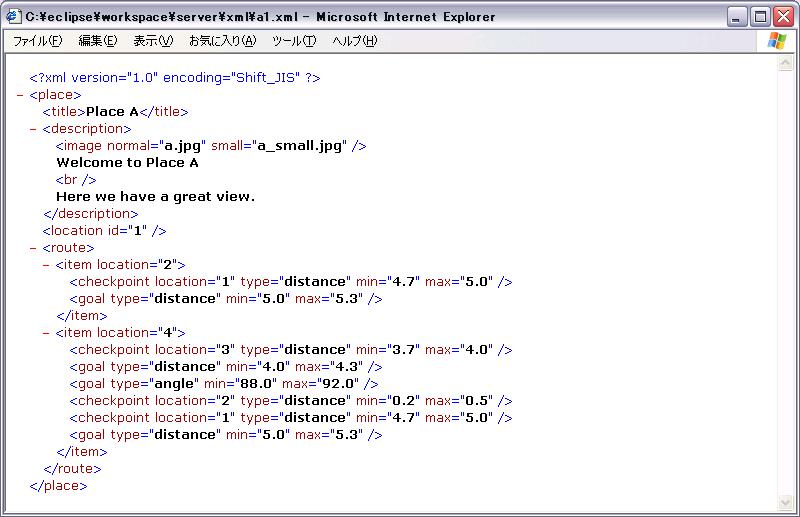Click checkpoint location="3" line
This screenshot has width=800, height=517.
click(x=291, y=350)
